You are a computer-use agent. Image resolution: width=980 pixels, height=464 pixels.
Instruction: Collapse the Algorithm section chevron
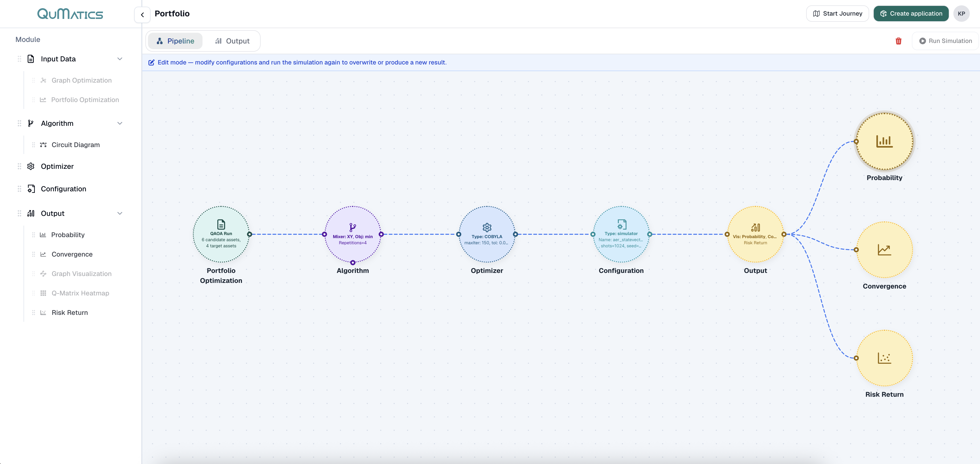coord(120,124)
